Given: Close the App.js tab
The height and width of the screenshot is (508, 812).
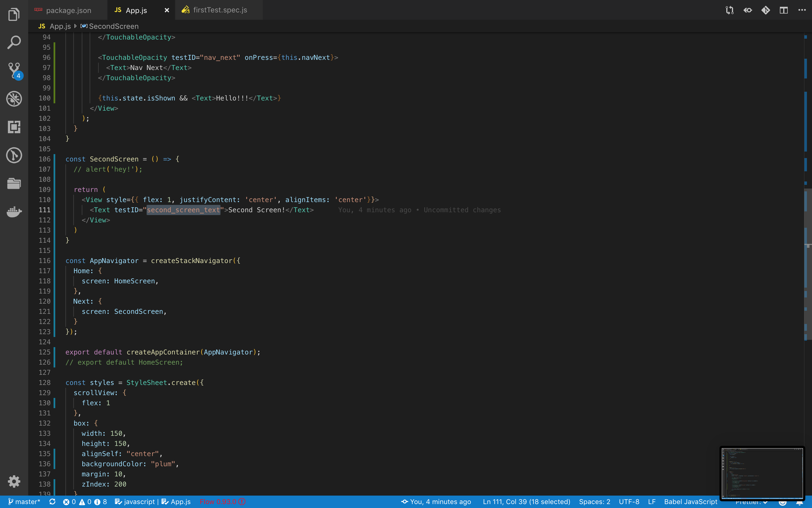Looking at the screenshot, I should click(x=167, y=10).
